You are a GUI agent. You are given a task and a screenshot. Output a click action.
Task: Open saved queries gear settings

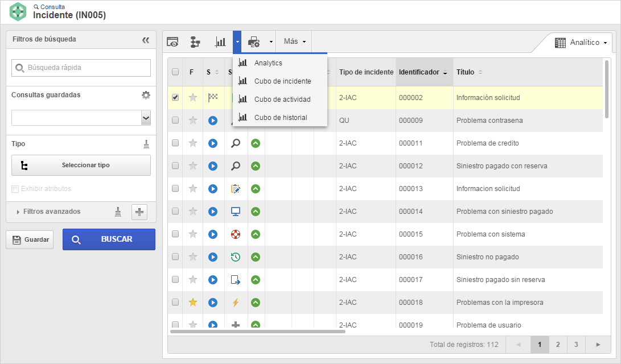(146, 95)
